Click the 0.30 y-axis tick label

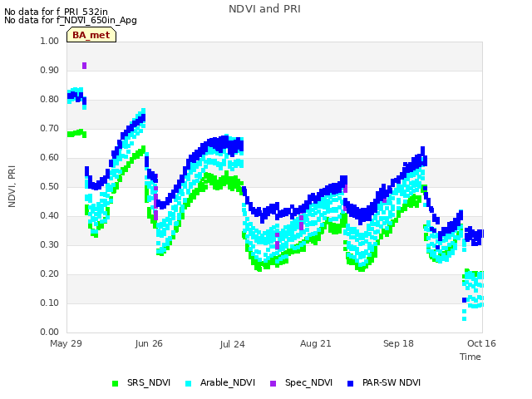pyautogui.click(x=50, y=245)
